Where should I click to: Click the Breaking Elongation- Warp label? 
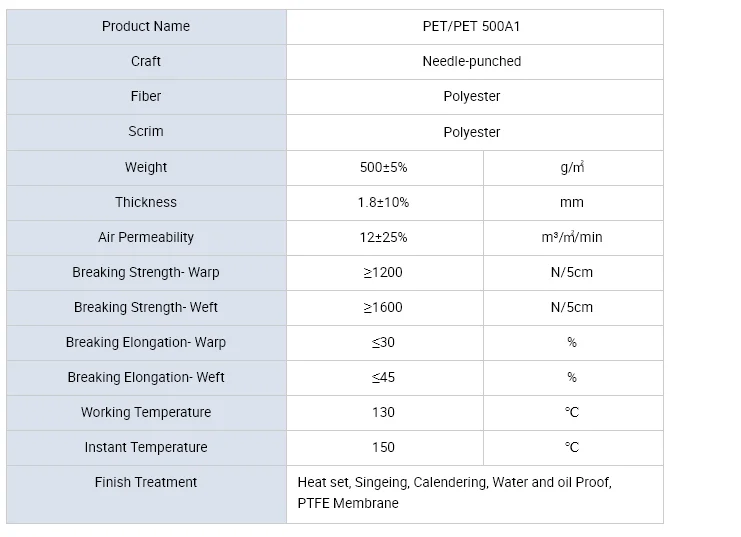(x=146, y=342)
